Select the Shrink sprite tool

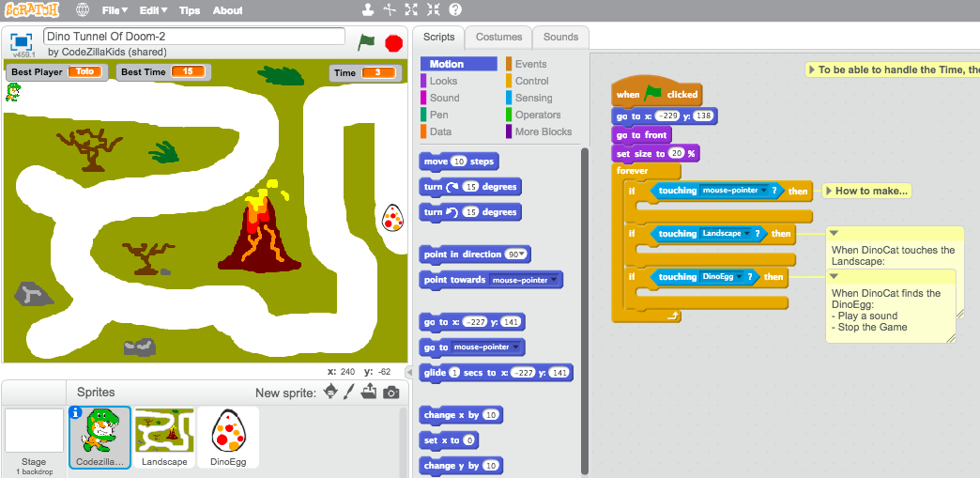point(433,9)
